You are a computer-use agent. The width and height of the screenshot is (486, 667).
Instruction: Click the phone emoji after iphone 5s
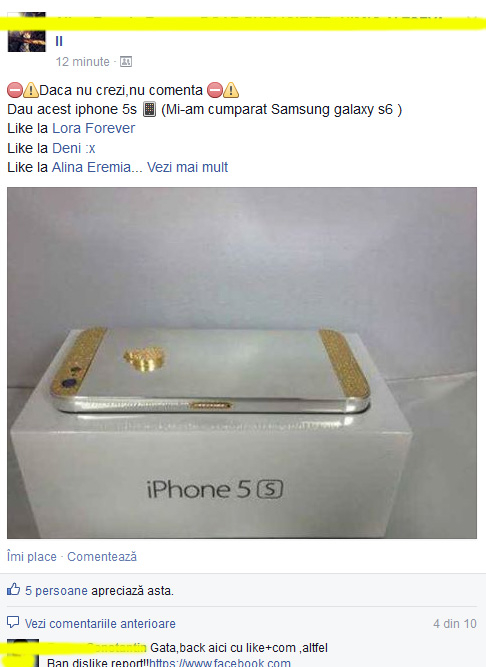[149, 109]
